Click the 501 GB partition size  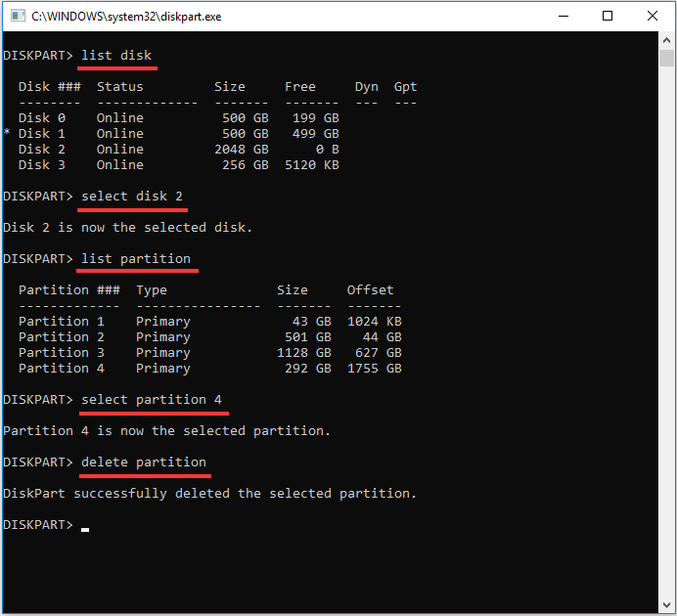click(308, 337)
